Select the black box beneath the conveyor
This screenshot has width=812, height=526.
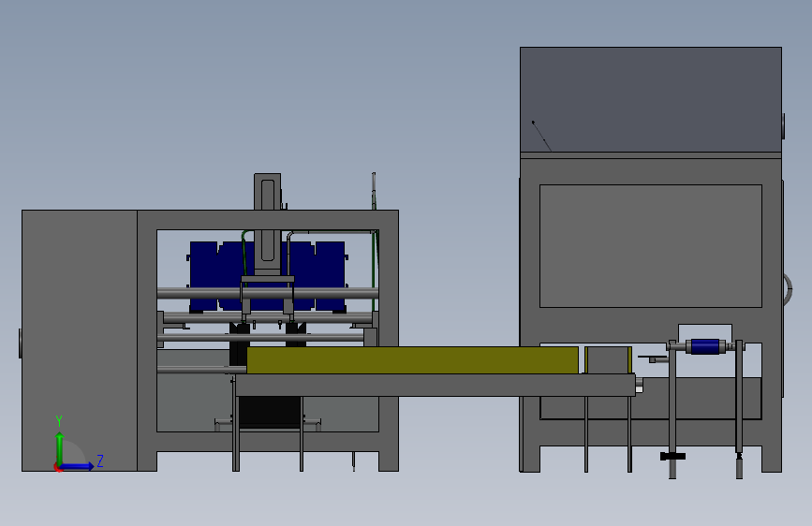270,412
